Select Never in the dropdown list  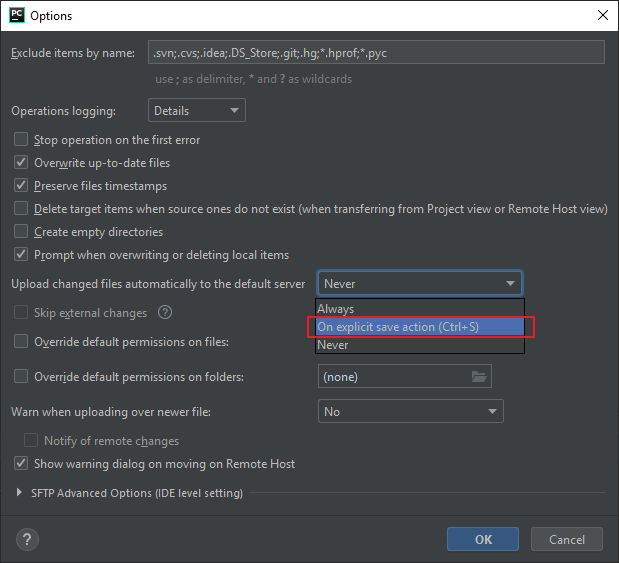(420, 345)
